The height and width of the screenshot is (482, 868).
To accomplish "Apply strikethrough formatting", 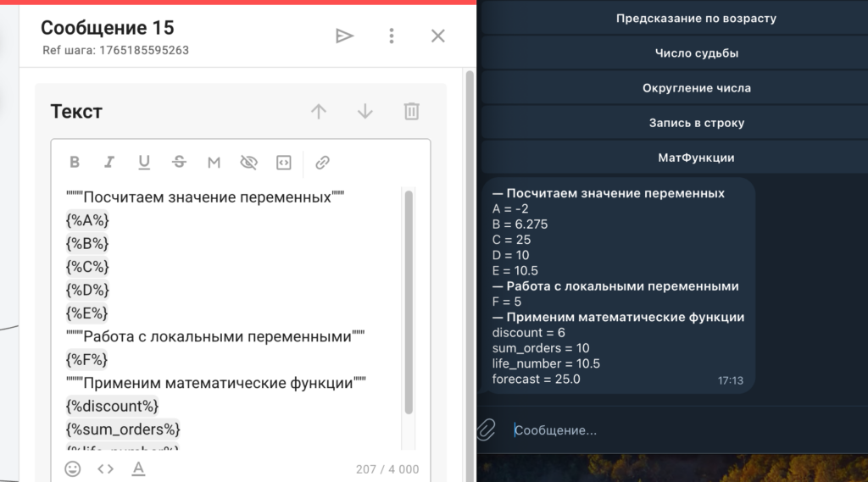I will (x=179, y=163).
